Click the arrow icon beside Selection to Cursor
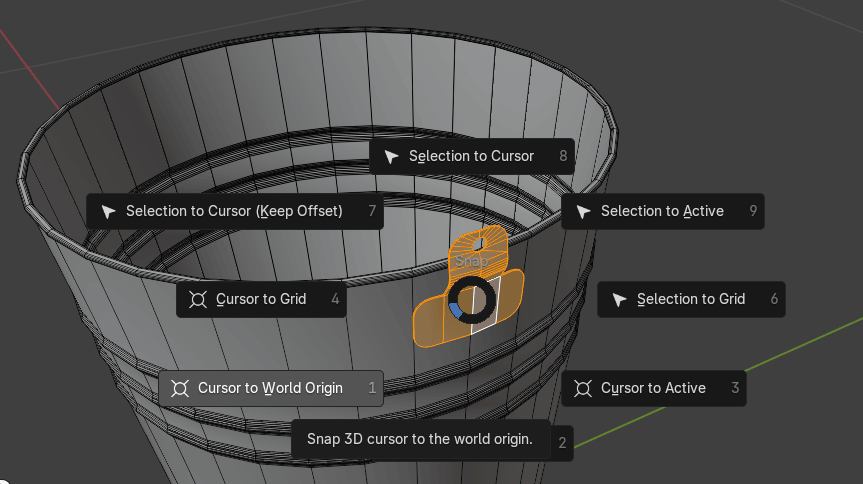The image size is (863, 484). (x=391, y=156)
